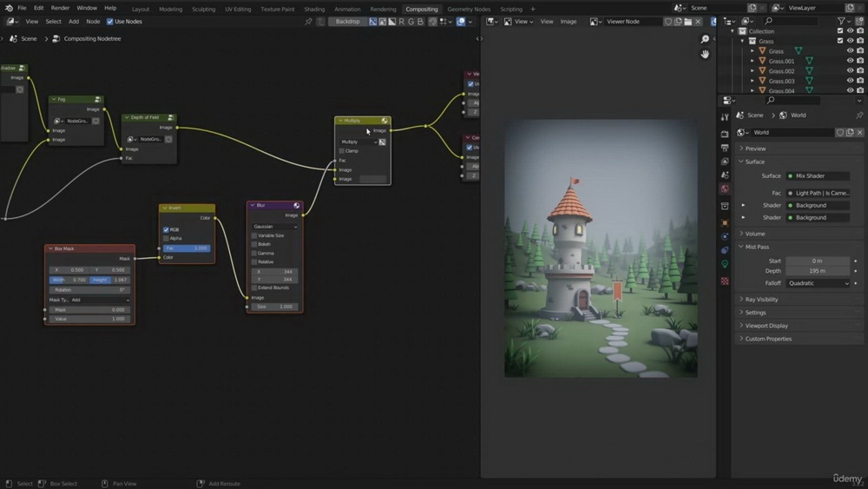The image size is (868, 489).
Task: Expand the Grass.002 tree item
Action: [753, 71]
